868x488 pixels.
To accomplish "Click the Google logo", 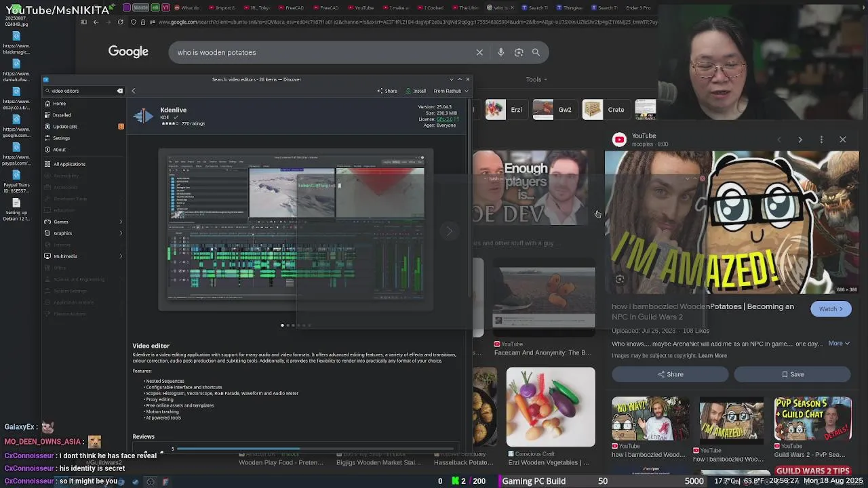I will tap(128, 52).
